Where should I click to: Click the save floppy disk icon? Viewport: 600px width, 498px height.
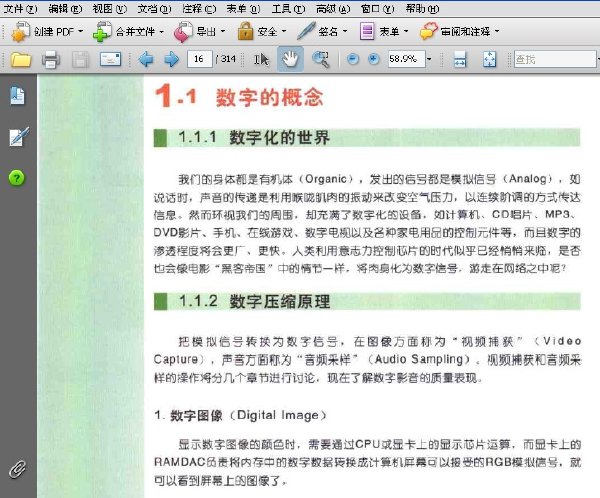tap(80, 60)
